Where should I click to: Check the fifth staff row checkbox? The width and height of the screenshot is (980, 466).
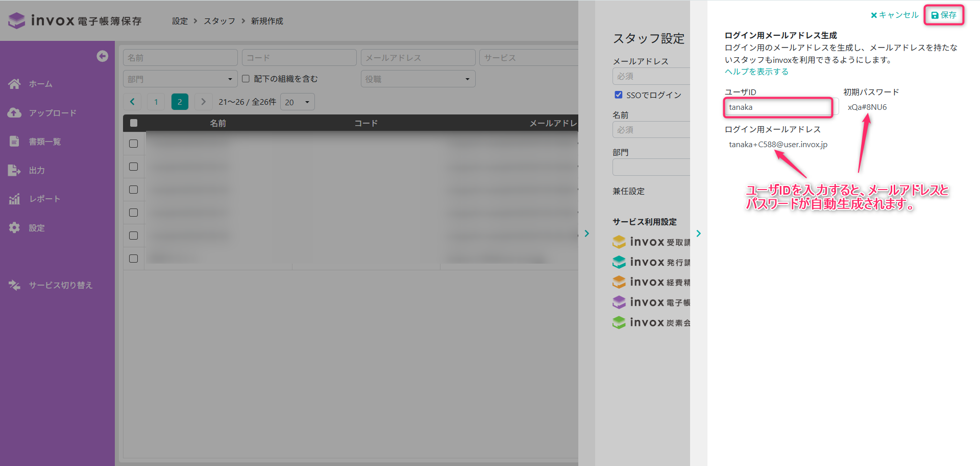click(x=134, y=236)
